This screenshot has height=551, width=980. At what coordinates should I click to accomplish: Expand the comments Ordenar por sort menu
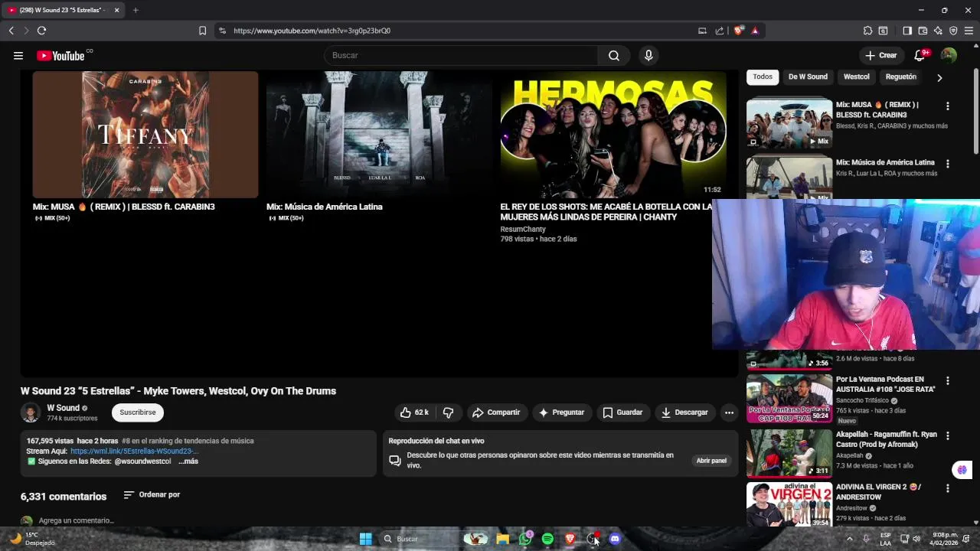[152, 494]
